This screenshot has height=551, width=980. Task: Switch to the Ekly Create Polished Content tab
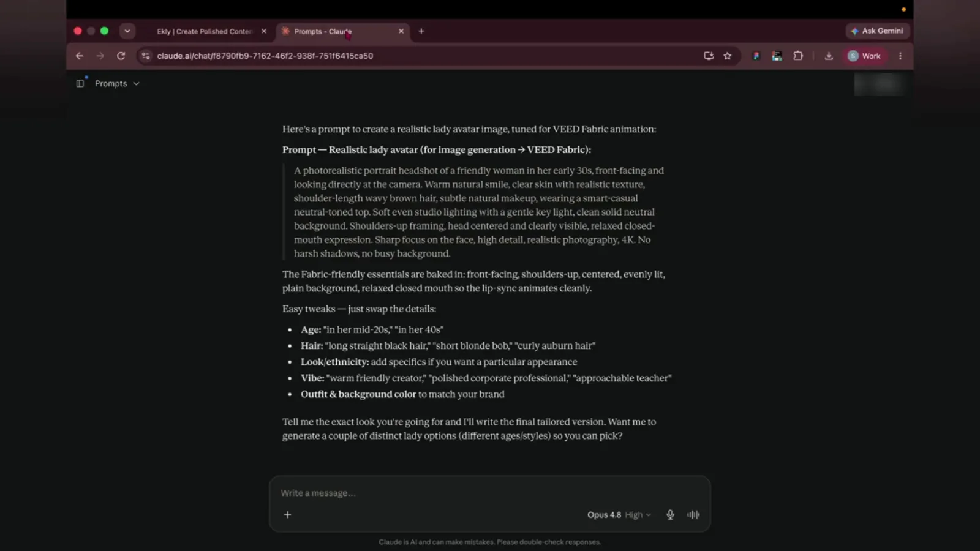[205, 31]
